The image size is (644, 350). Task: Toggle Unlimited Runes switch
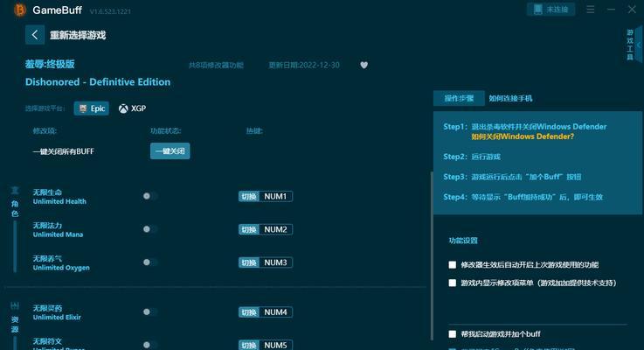(149, 345)
